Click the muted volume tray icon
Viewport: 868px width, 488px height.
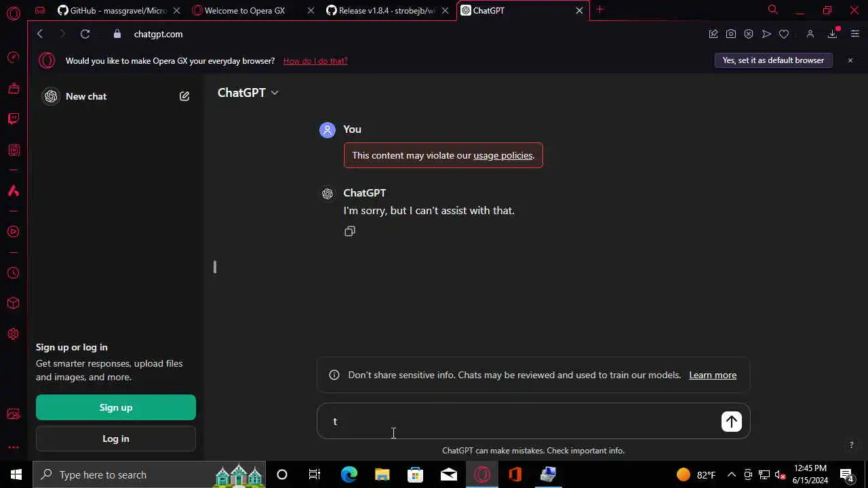tap(780, 474)
